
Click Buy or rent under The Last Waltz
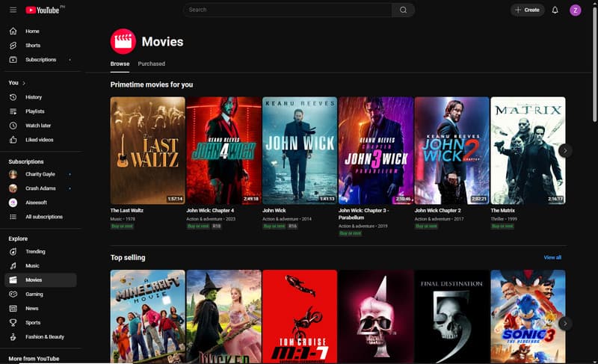click(122, 226)
